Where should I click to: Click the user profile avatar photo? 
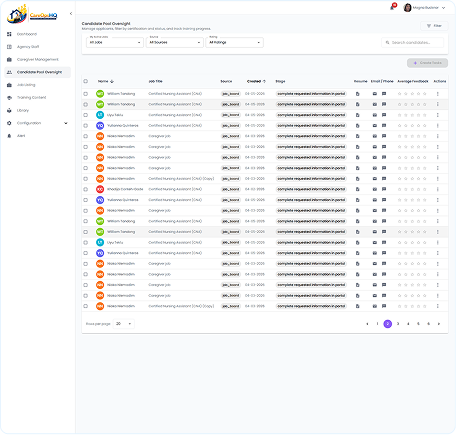click(x=407, y=7)
